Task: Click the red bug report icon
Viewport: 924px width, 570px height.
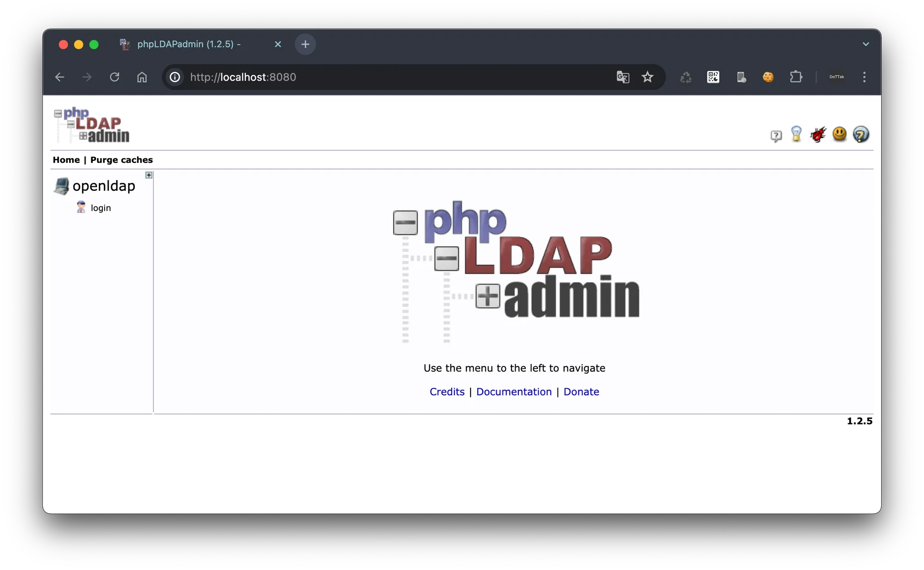Action: tap(818, 134)
